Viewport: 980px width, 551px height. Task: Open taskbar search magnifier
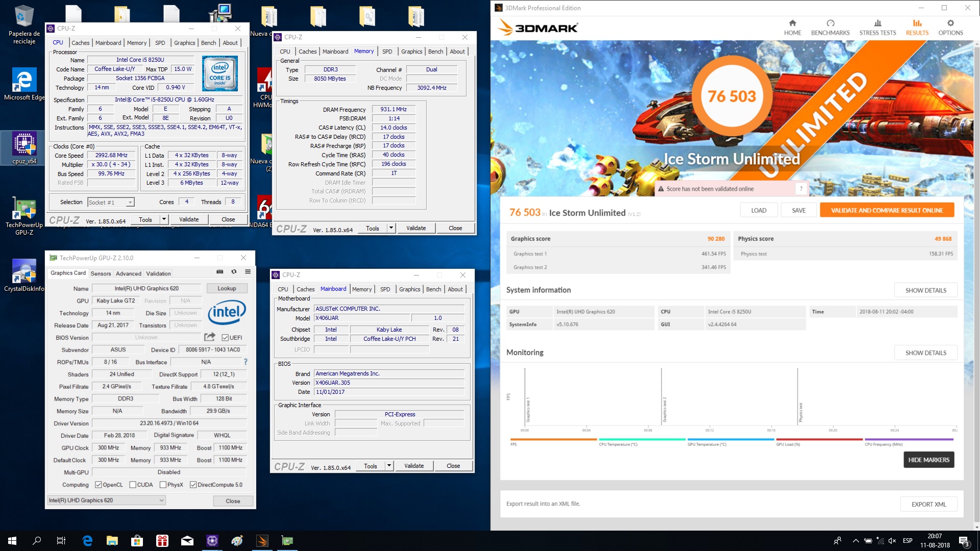coord(37,541)
